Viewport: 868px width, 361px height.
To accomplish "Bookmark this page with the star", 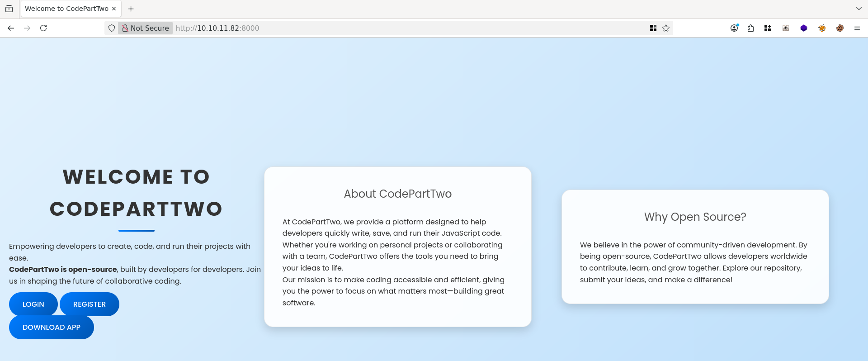I will point(666,28).
